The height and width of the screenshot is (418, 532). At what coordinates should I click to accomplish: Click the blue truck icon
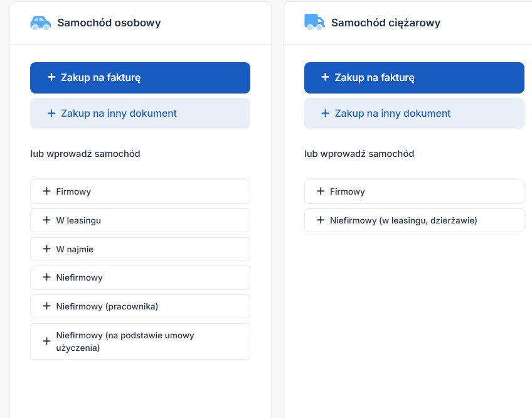point(314,22)
